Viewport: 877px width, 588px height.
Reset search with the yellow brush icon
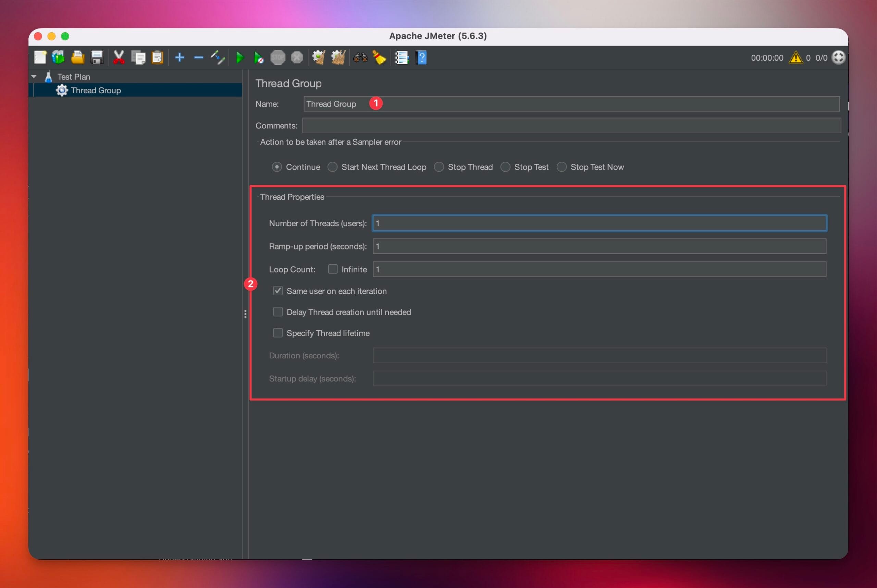pyautogui.click(x=380, y=57)
